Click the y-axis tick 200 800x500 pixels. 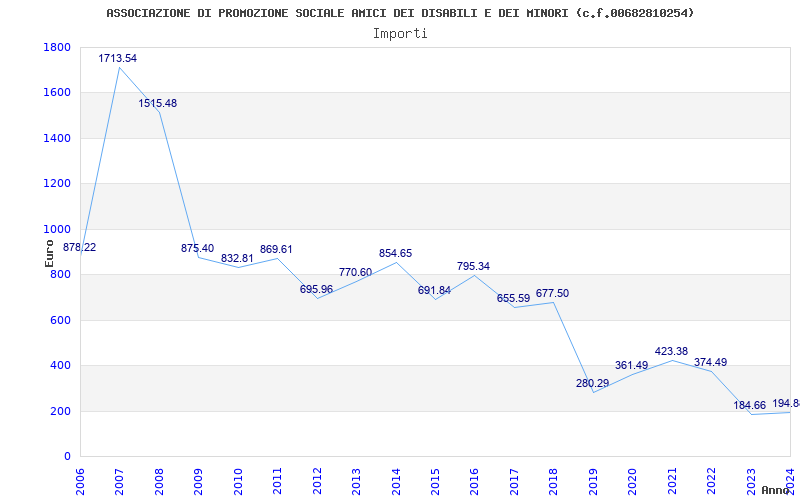click(x=60, y=411)
